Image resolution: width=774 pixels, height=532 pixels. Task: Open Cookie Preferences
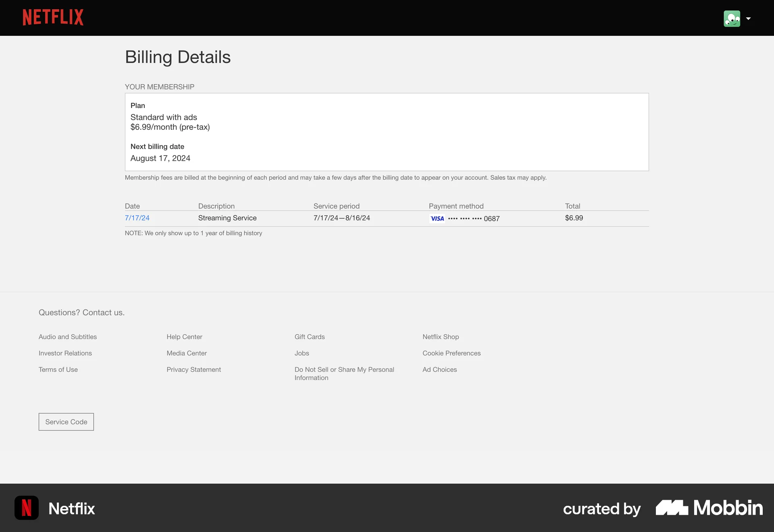pyautogui.click(x=451, y=353)
